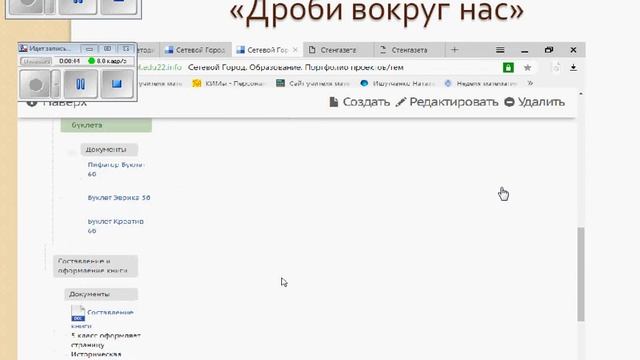Image resolution: width=640 pixels, height=360 pixels.
Task: Select the Документы node under Буклета
Action: click(109, 149)
